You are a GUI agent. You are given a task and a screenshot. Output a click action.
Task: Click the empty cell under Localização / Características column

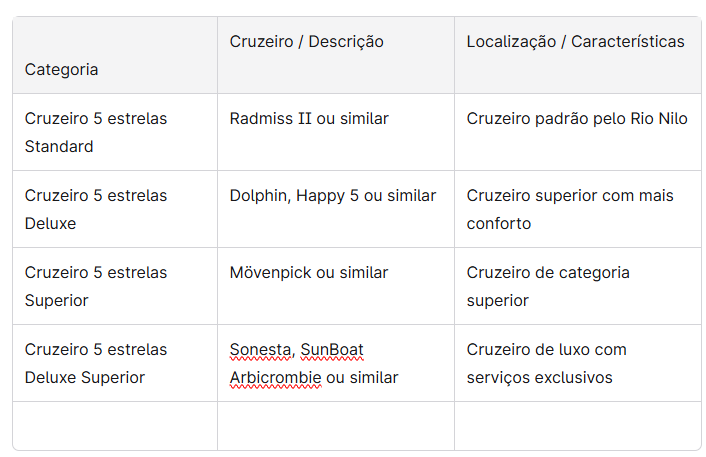coord(577,425)
